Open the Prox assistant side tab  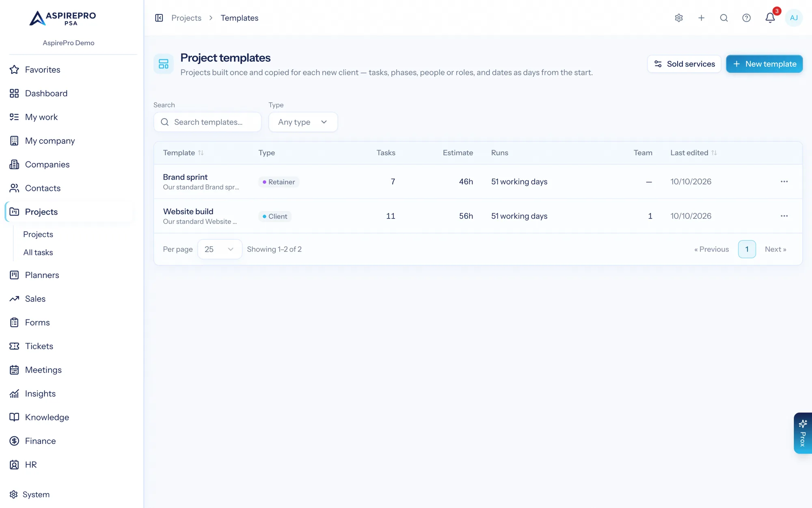tap(803, 433)
